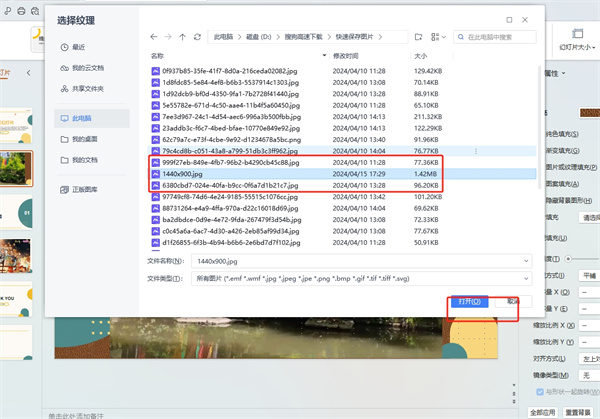Refresh the folder listing
Viewport: 600px width, 419px height.
point(197,37)
